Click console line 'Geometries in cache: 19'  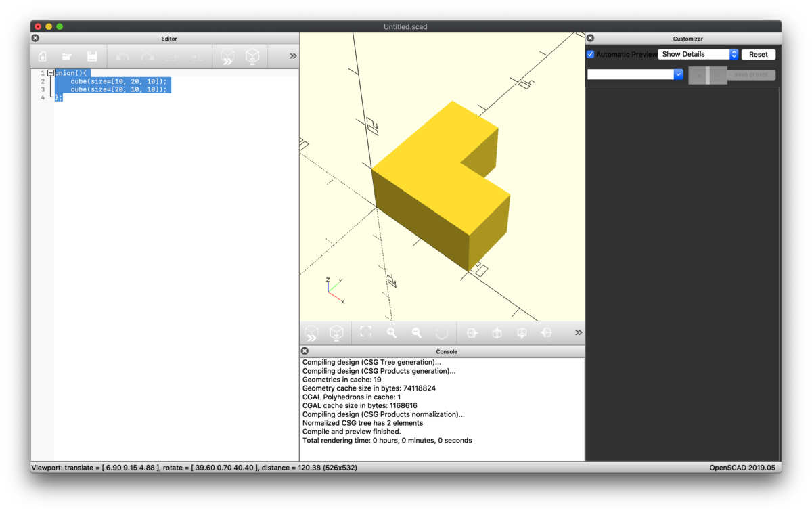click(x=342, y=380)
